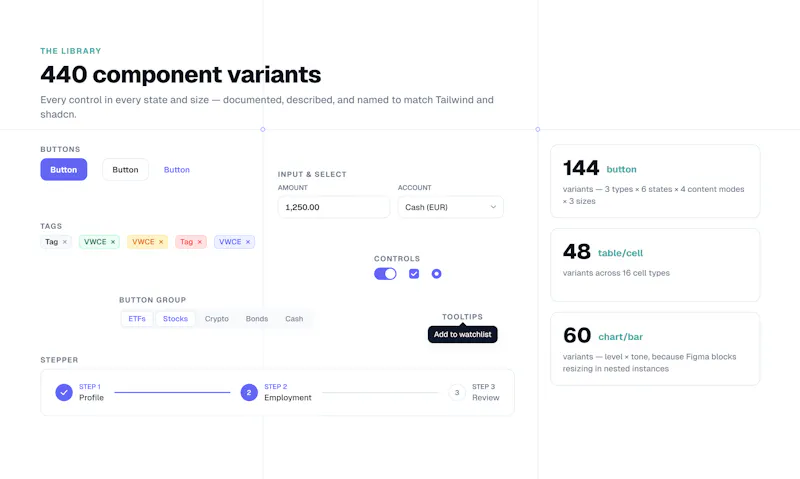Click the Employment step label

pyautogui.click(x=288, y=398)
